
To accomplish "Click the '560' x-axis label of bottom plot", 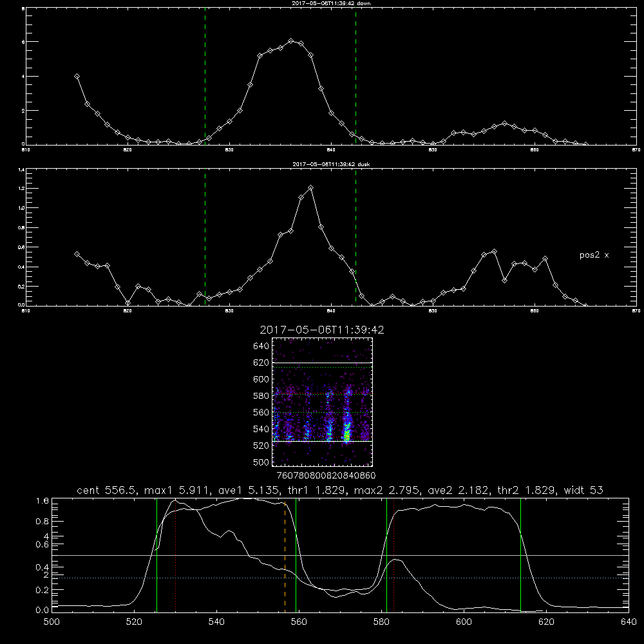I will pyautogui.click(x=299, y=622).
